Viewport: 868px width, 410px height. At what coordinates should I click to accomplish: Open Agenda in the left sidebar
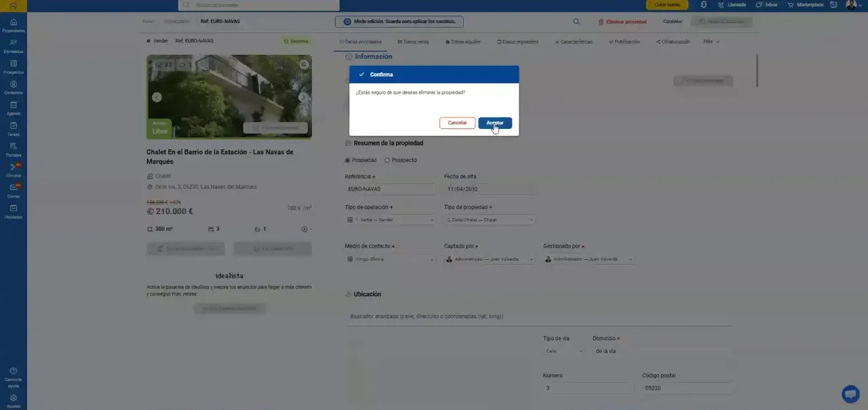[x=14, y=109]
